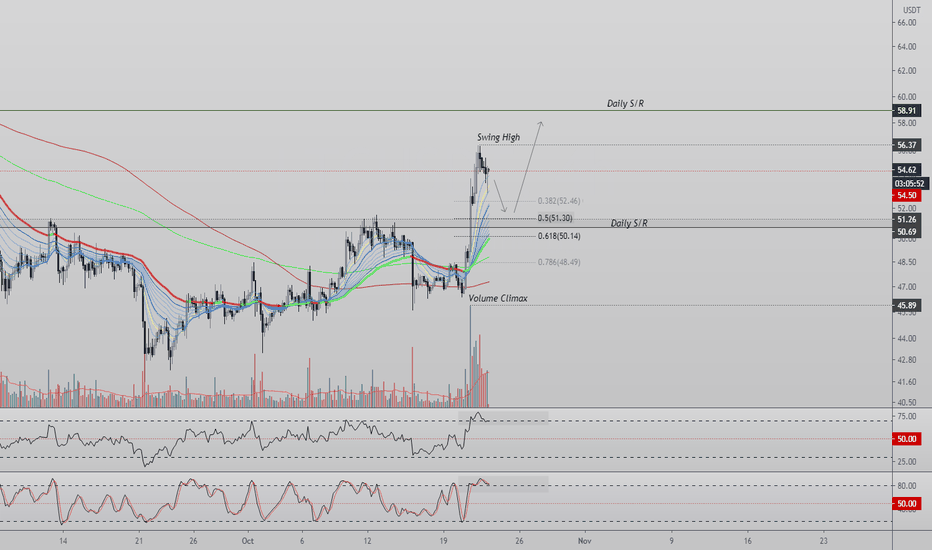This screenshot has width=932, height=550.
Task: Click the 75.00 level on RSI scale
Action: point(906,417)
